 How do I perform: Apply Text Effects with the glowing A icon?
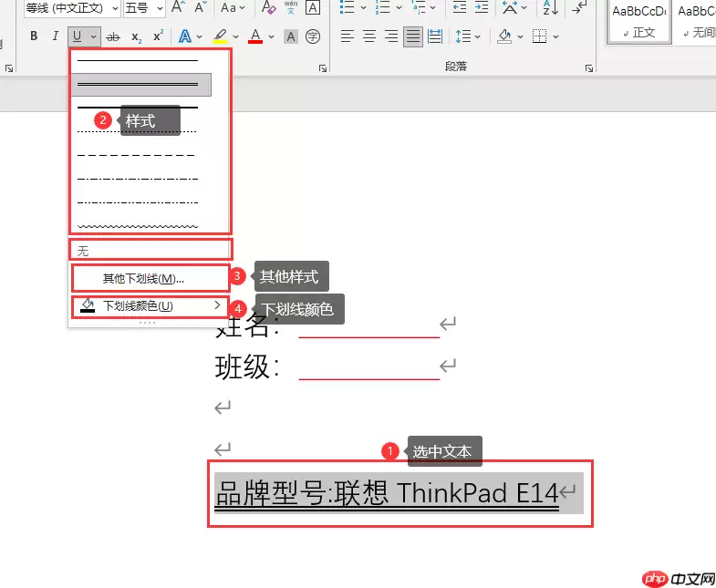point(185,36)
